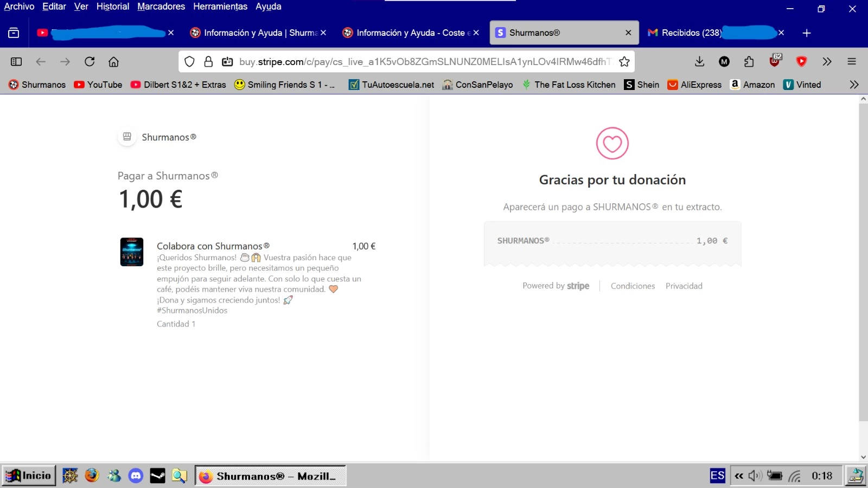Show site security padlock info
This screenshot has height=488, width=868.
coord(208,62)
